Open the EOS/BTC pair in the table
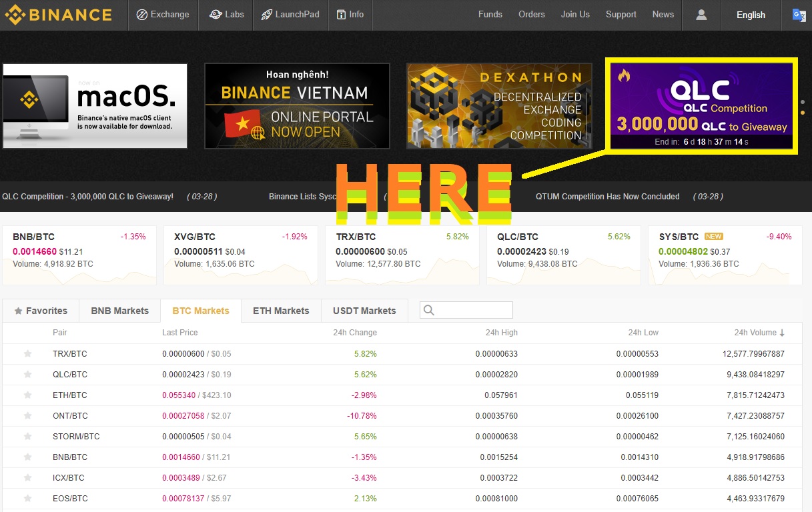This screenshot has width=812, height=512. click(x=70, y=499)
